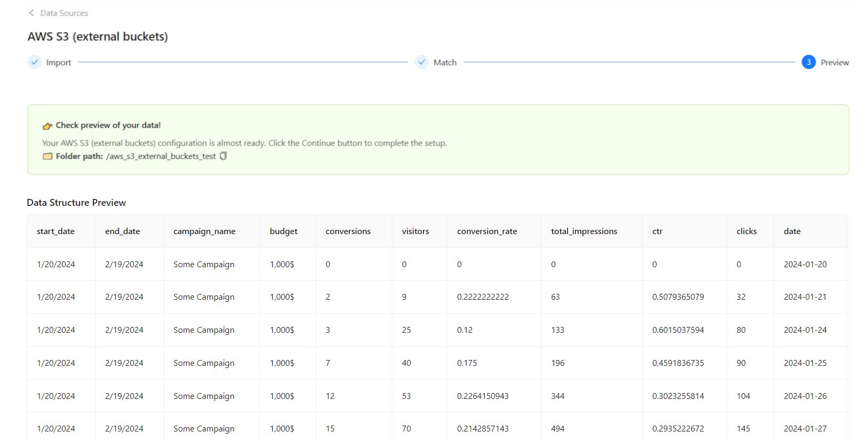This screenshot has height=440, width=868.
Task: Click the conversion_rate cell 0.175
Action: point(467,363)
